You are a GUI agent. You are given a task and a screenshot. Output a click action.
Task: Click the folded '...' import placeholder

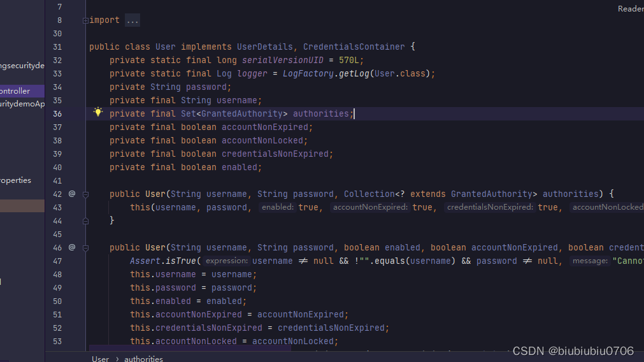pos(132,20)
